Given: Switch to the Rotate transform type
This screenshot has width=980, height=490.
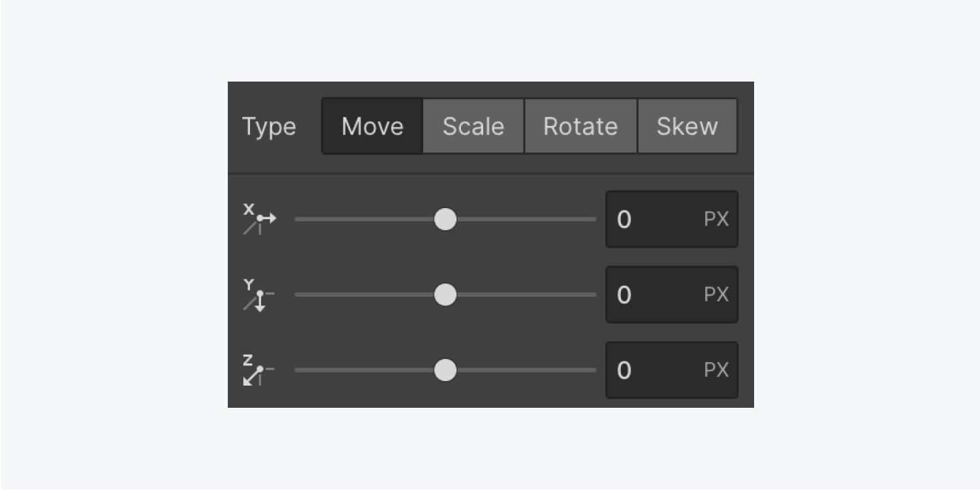Looking at the screenshot, I should pyautogui.click(x=580, y=126).
